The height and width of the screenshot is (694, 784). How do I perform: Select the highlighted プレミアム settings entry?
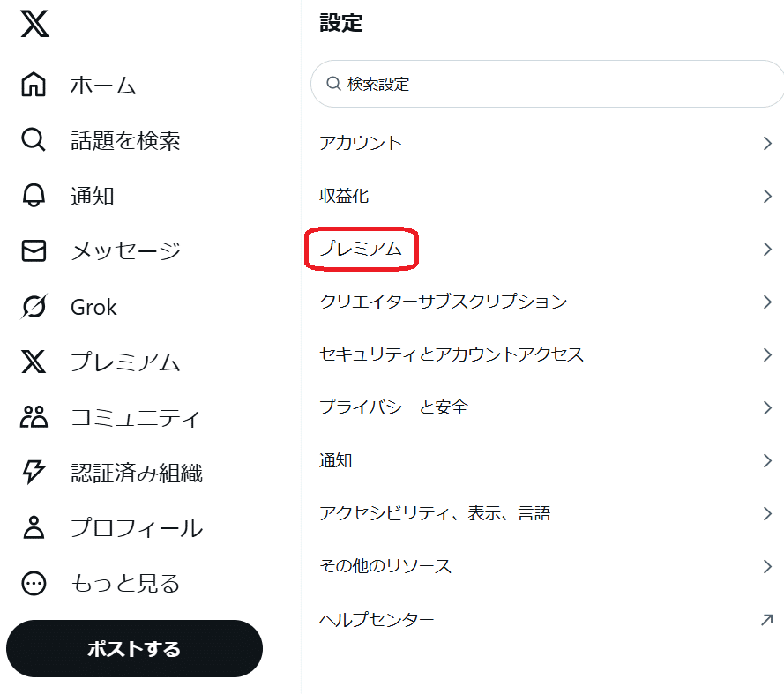tap(362, 249)
